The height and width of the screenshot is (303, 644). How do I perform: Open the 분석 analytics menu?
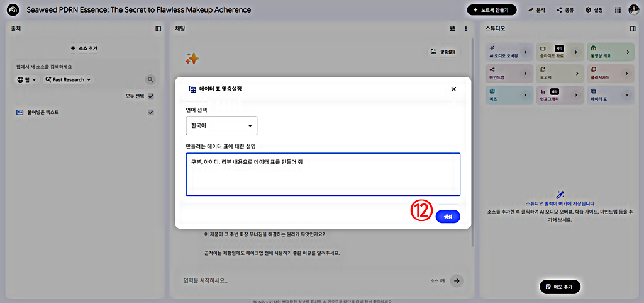536,10
